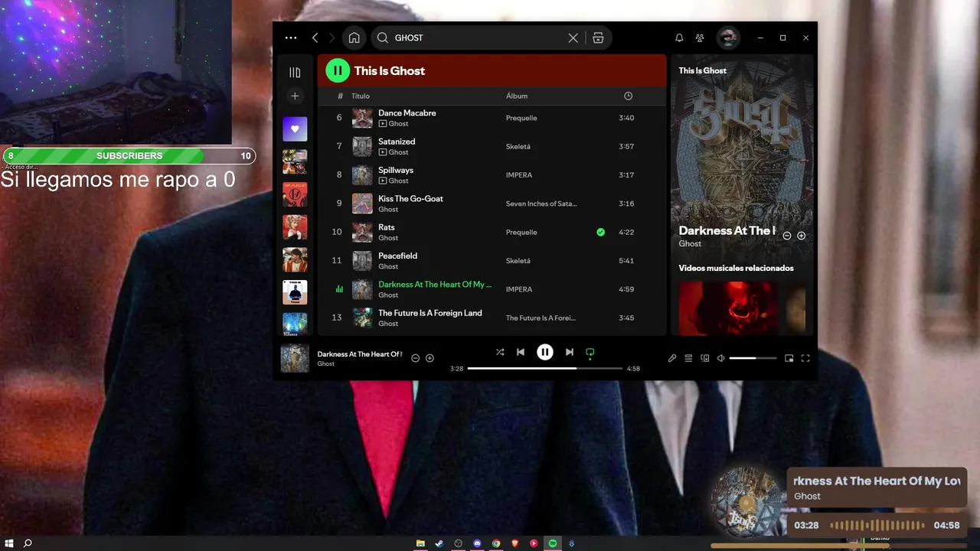Open friend activity icon
The image size is (980, 551).
click(700, 37)
